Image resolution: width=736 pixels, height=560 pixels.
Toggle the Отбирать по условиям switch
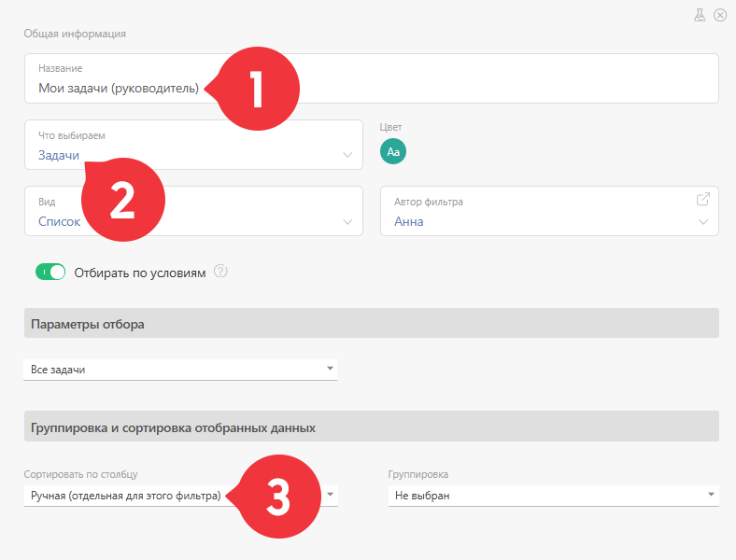(50, 272)
